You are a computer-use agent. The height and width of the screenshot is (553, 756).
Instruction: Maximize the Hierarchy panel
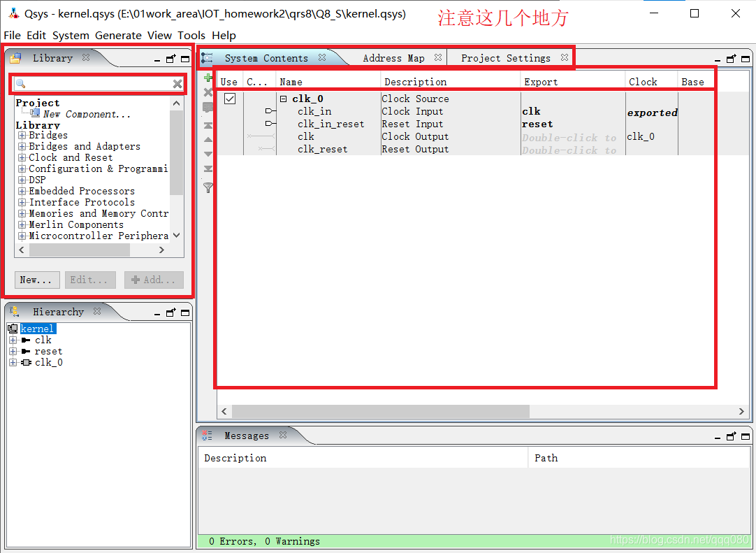[185, 313]
